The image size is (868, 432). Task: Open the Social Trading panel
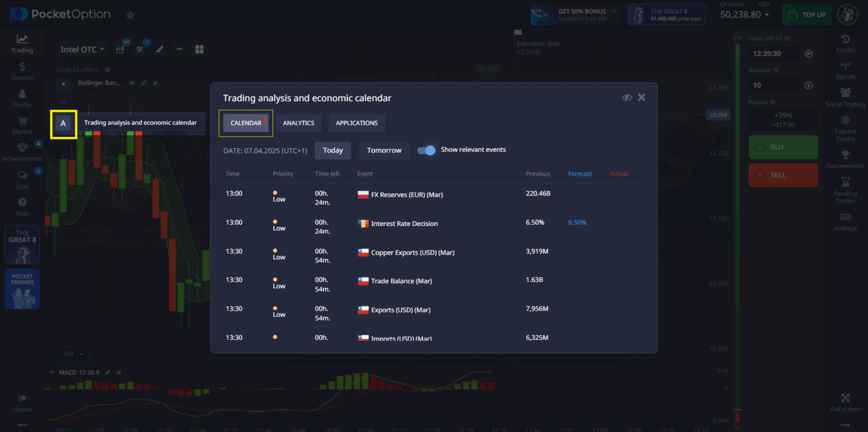(x=845, y=97)
